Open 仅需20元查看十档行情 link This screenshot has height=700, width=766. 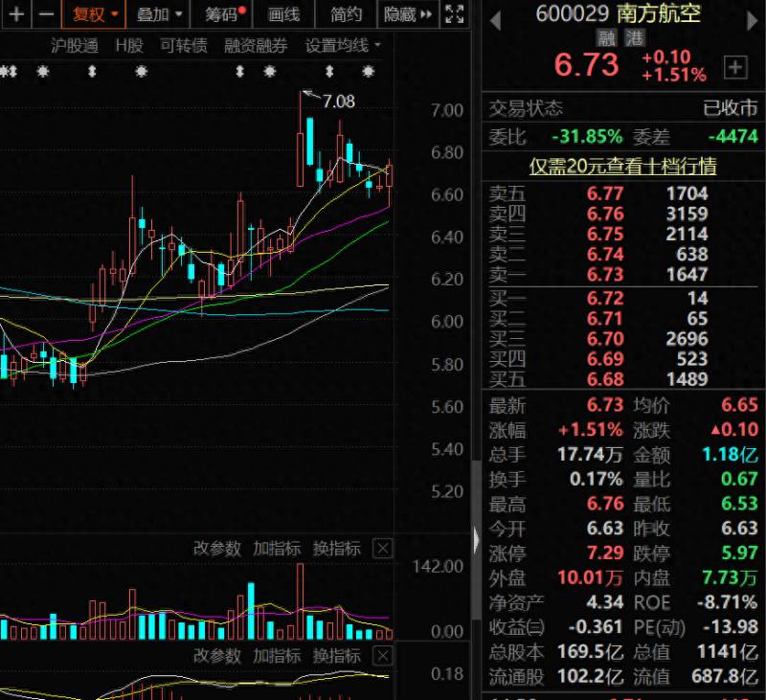623,166
